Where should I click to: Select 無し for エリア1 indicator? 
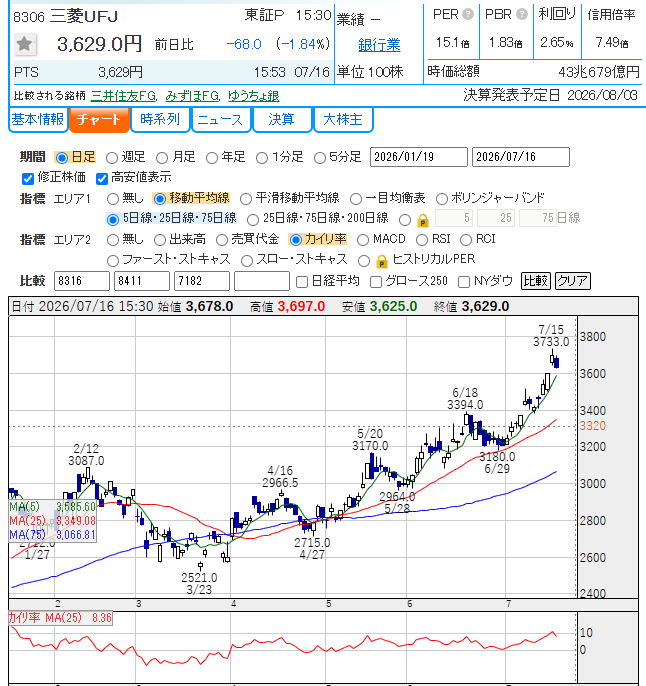(x=113, y=199)
